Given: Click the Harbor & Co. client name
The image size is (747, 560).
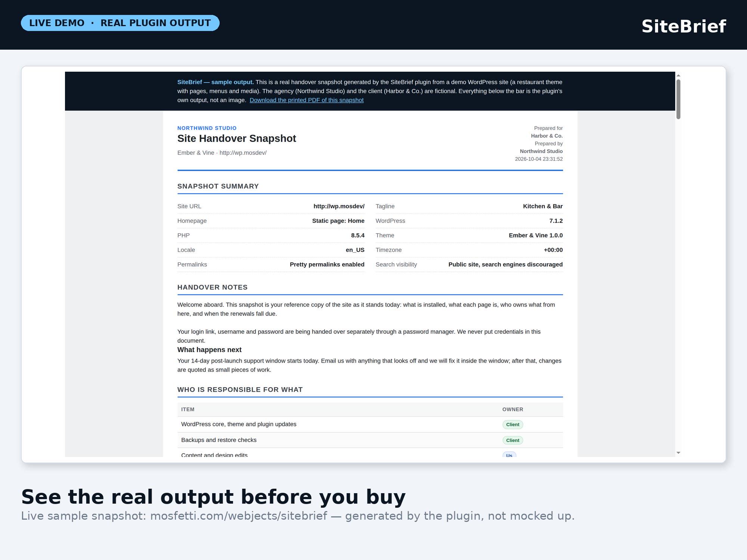Looking at the screenshot, I should click(547, 136).
